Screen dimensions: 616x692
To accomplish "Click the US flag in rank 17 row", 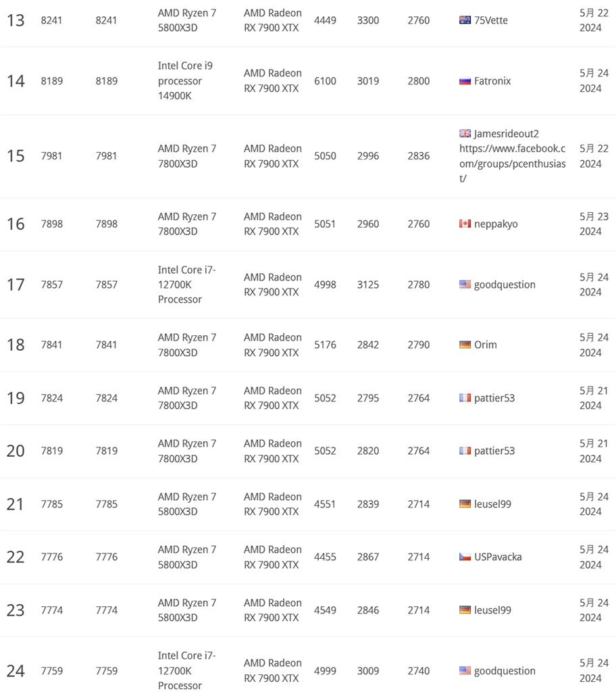I will coord(465,285).
